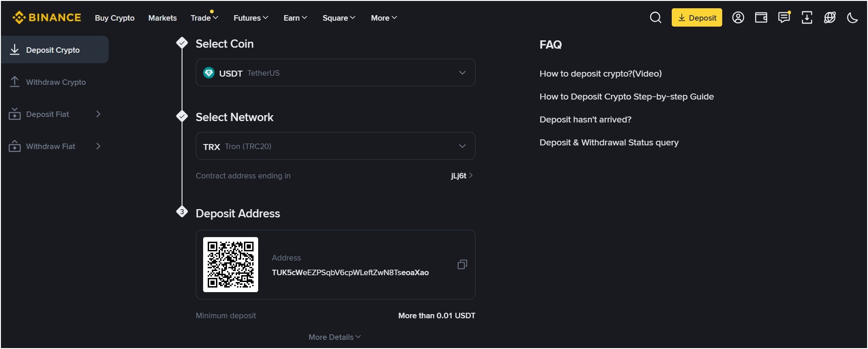Click the Deposit Fiat sidebar icon

(15, 114)
